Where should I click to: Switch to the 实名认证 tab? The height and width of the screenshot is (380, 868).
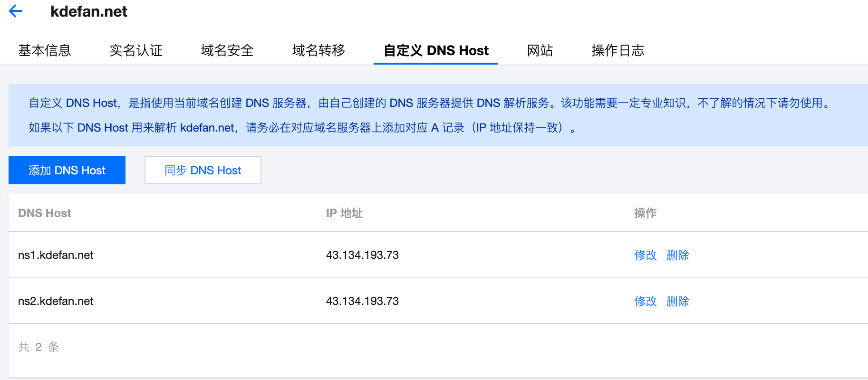[136, 50]
